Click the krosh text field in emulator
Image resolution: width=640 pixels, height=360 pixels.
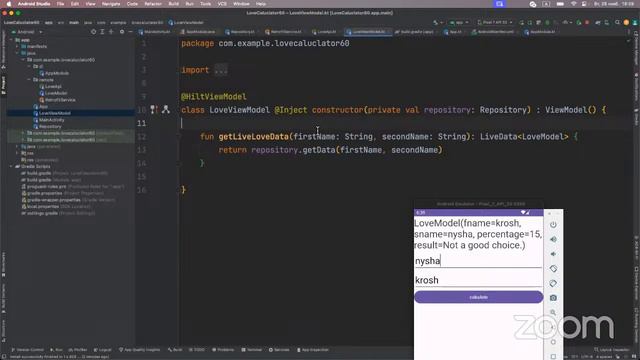[x=478, y=280]
